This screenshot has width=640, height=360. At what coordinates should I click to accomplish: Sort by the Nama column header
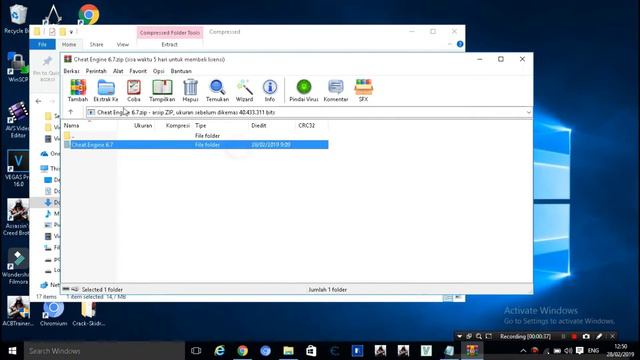click(71, 125)
